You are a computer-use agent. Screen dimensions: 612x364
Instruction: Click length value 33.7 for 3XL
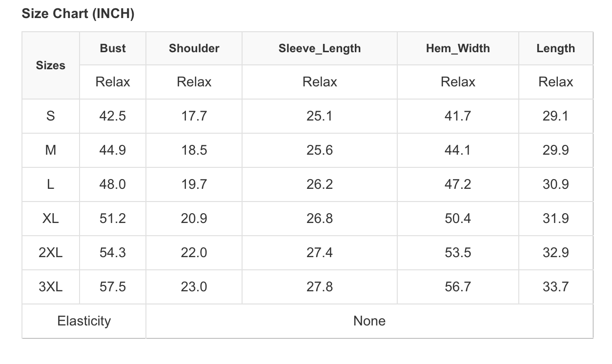555,287
